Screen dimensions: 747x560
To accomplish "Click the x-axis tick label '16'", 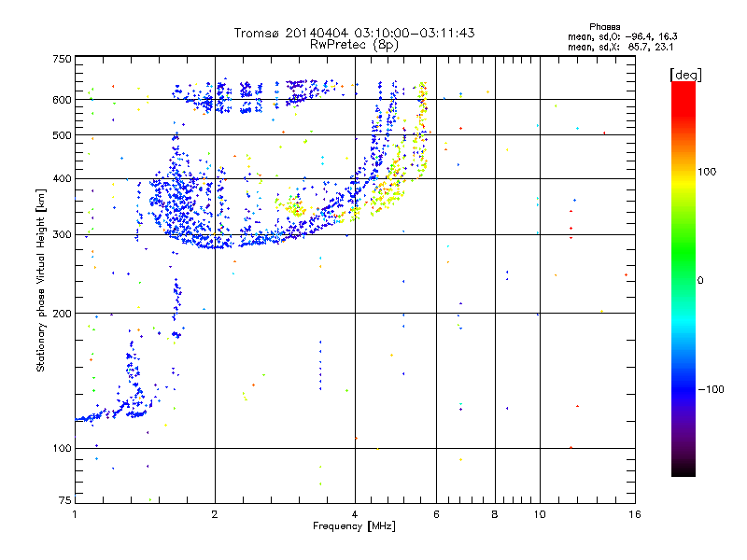I will [x=635, y=514].
